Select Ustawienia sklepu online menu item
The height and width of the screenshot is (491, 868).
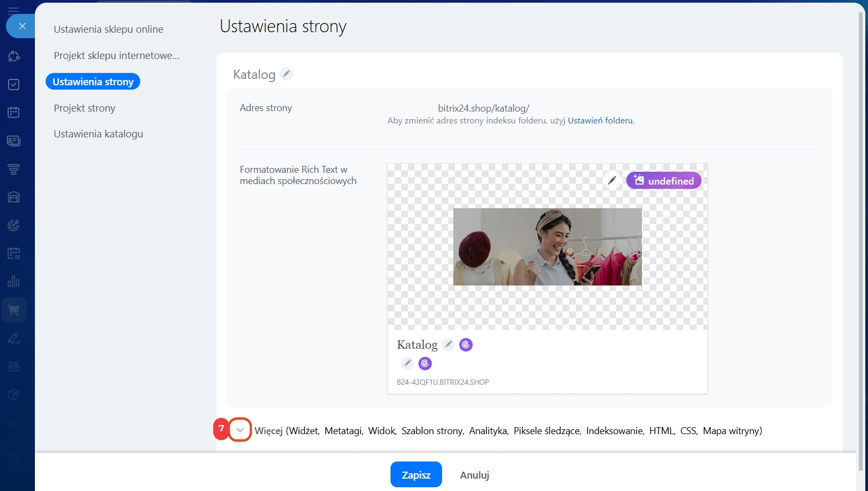coord(108,30)
